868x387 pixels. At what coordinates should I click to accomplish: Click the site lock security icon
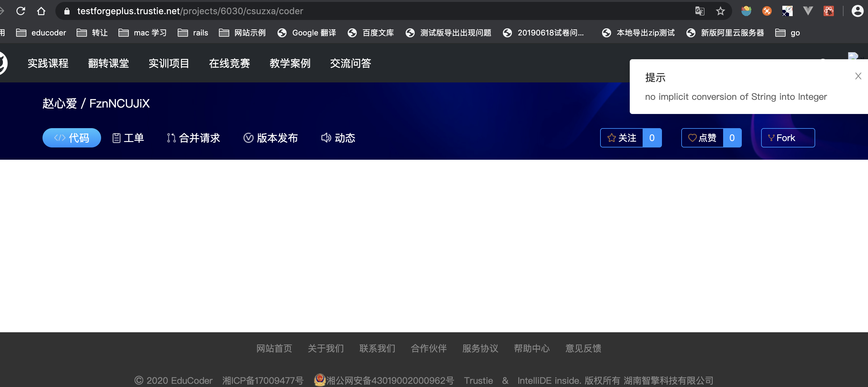pos(67,11)
